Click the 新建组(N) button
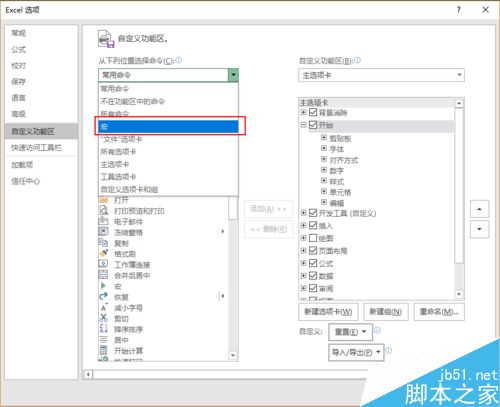The image size is (500, 407). [386, 312]
